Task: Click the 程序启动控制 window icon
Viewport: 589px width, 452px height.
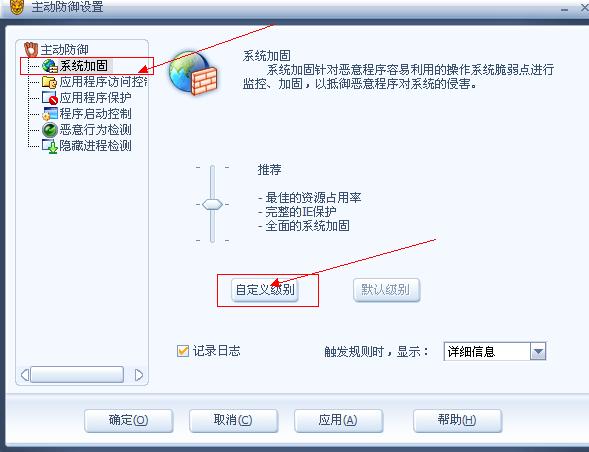Action: [50, 114]
